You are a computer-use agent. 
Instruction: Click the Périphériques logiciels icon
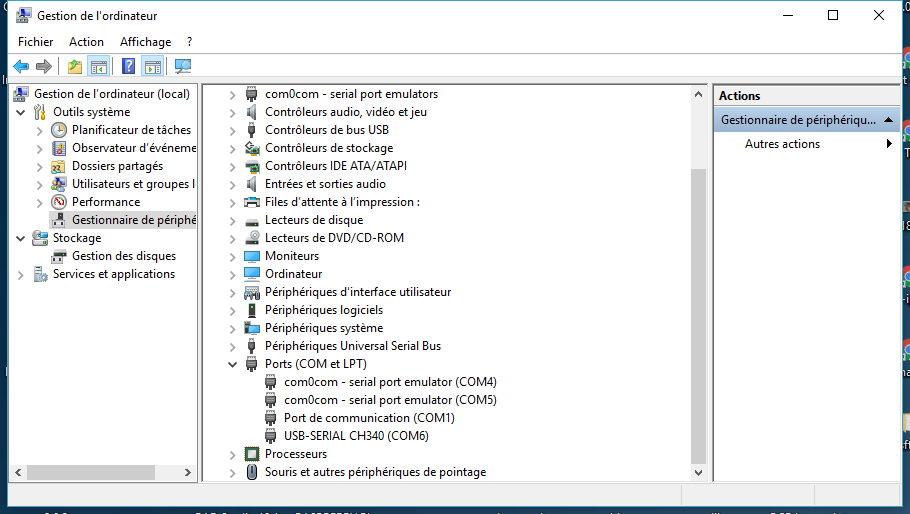tap(251, 310)
